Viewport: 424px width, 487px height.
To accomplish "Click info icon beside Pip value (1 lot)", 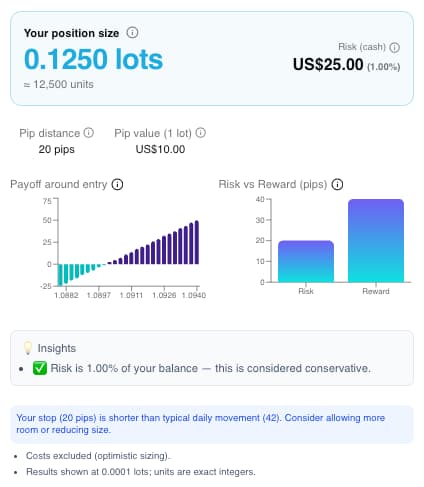I will click(x=200, y=133).
